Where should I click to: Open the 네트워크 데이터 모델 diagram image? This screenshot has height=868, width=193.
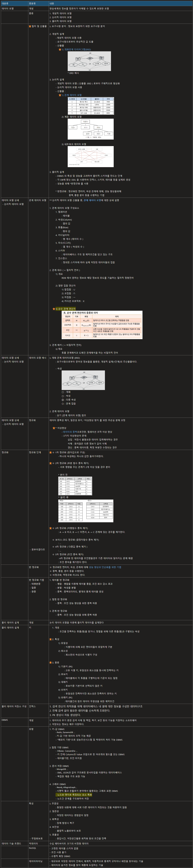[90, 156]
